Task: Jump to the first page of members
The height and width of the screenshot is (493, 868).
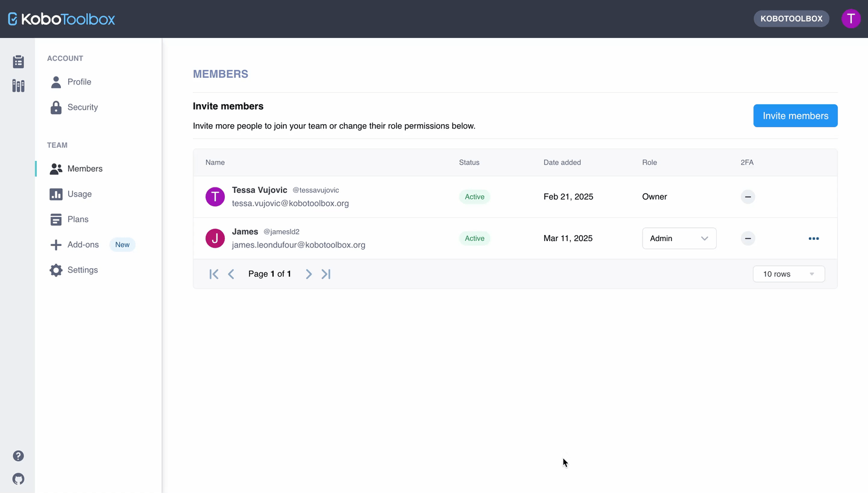Action: [x=213, y=274]
